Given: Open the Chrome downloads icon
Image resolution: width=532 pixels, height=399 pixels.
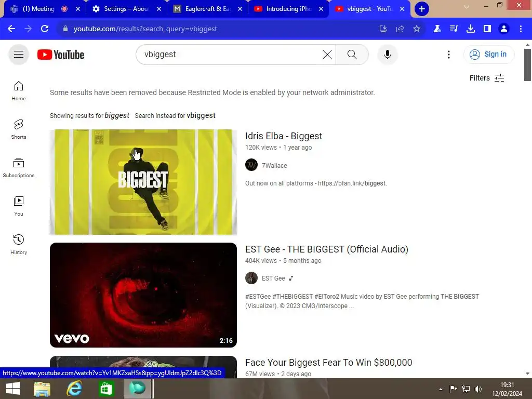Looking at the screenshot, I should click(x=470, y=29).
